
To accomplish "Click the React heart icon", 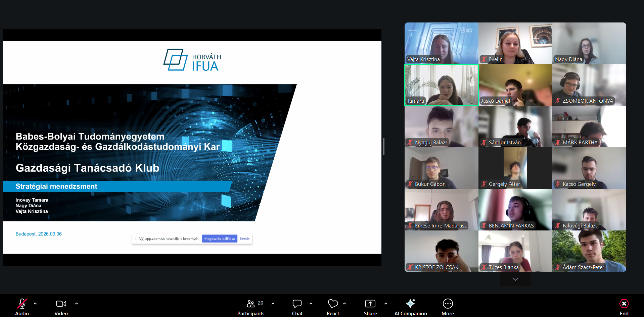I will 333,304.
